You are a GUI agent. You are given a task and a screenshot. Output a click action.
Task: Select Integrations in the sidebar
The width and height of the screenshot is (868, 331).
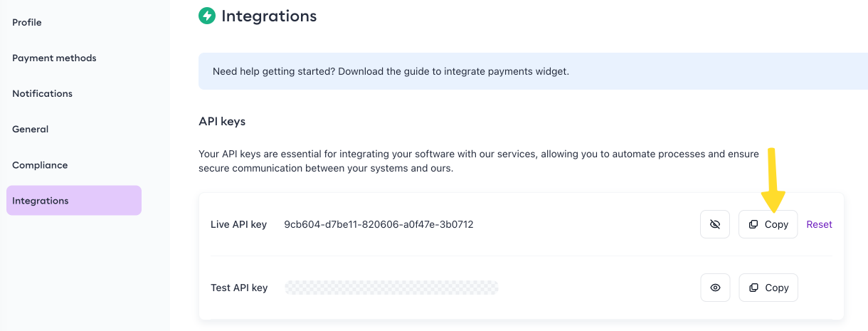(41, 201)
